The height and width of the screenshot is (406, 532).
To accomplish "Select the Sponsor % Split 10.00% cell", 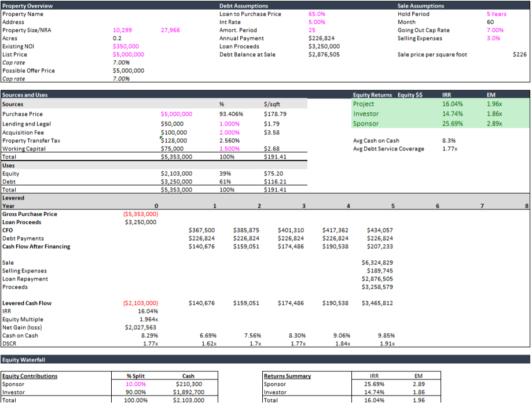I will (x=136, y=384).
